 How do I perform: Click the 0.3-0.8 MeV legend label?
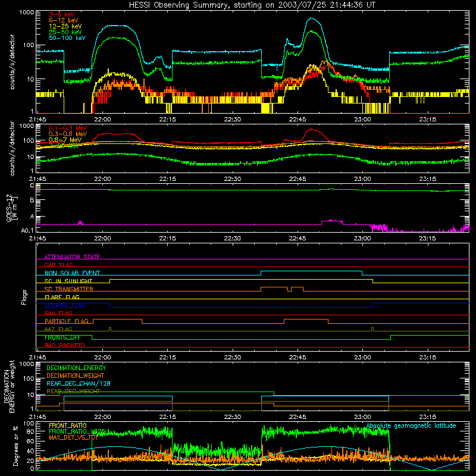point(68,134)
